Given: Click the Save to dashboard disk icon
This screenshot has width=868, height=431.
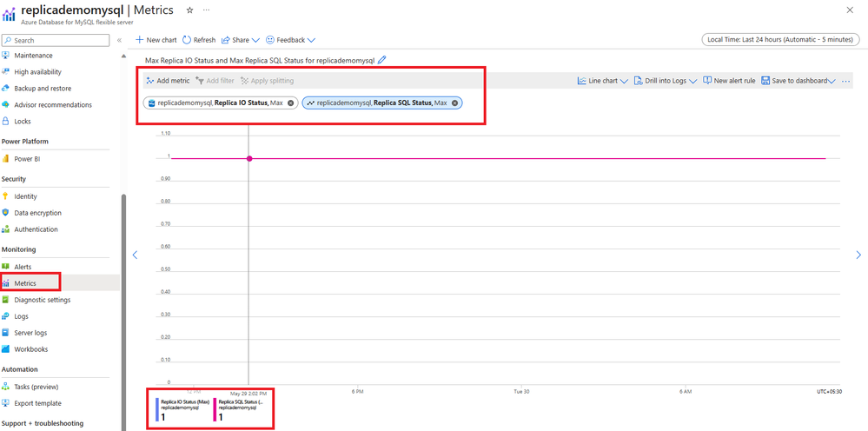Looking at the screenshot, I should pos(765,81).
